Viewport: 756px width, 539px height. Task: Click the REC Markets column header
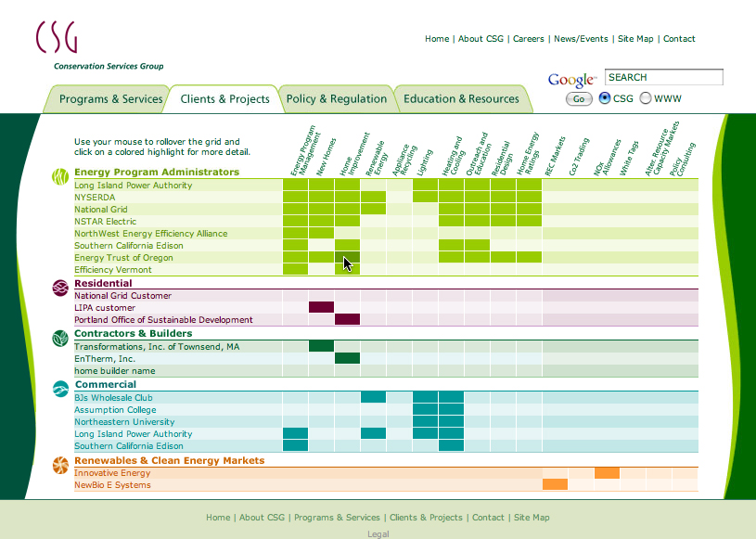pos(555,156)
